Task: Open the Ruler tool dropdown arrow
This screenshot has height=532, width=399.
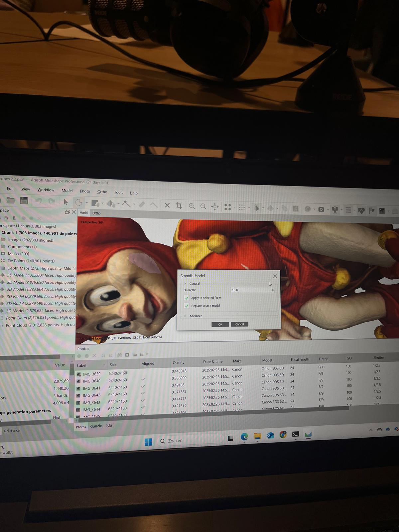Action: [134, 204]
